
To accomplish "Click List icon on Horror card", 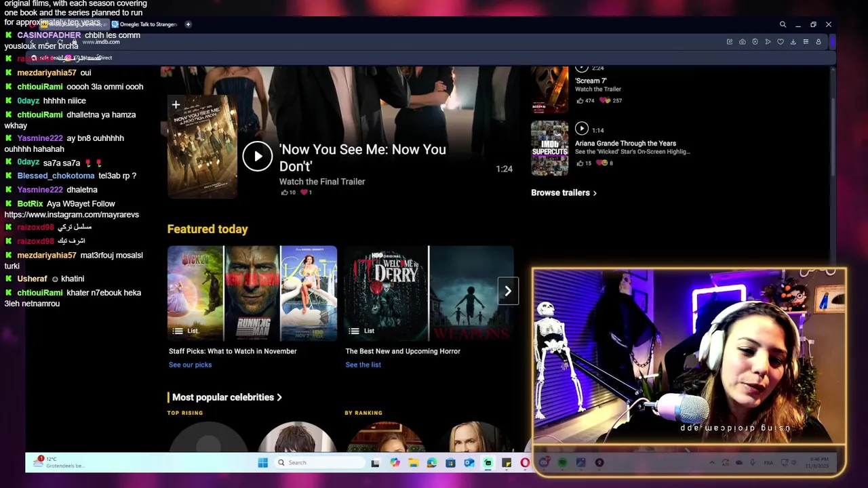I will pos(354,331).
